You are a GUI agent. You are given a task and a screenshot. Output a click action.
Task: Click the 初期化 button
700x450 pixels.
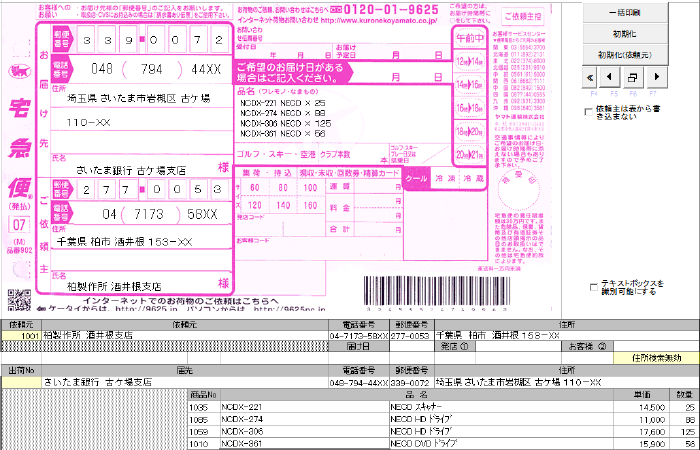pos(625,34)
